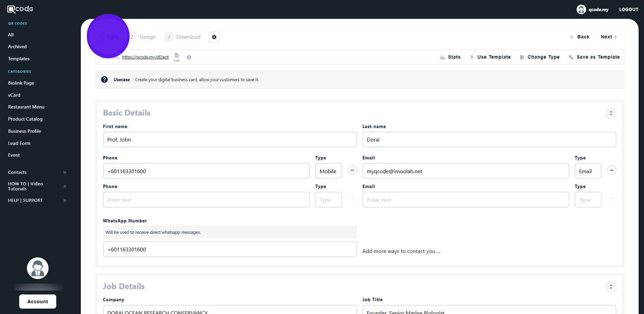This screenshot has height=314, width=644.
Task: Remove the myqcode email entry
Action: [611, 170]
